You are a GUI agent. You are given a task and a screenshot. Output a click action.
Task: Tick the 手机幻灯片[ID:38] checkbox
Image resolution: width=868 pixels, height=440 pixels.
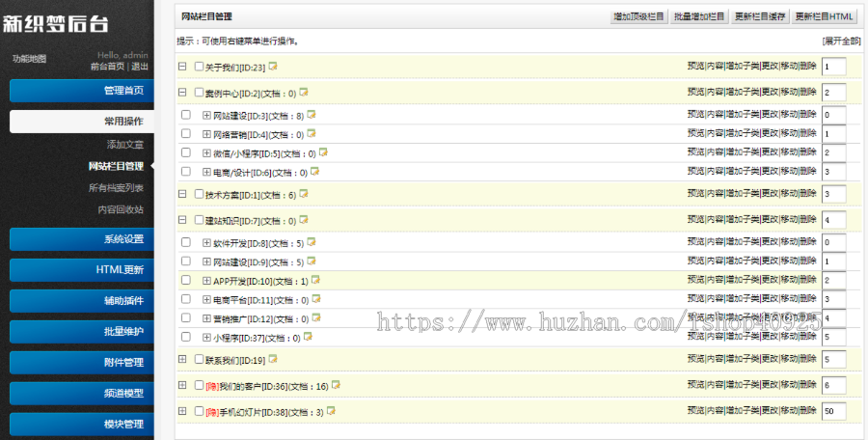point(200,411)
